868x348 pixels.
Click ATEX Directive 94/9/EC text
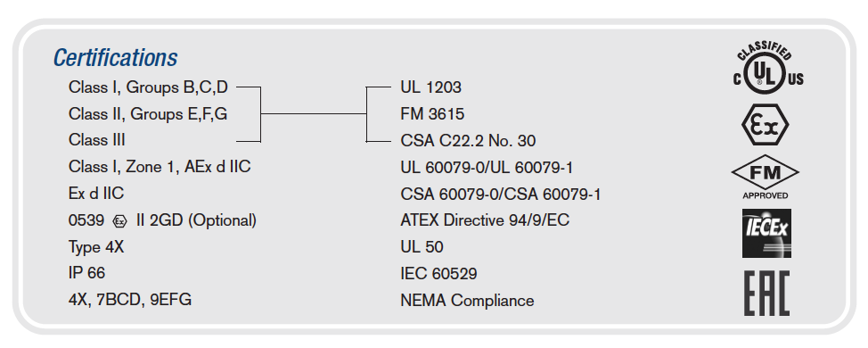pos(485,220)
